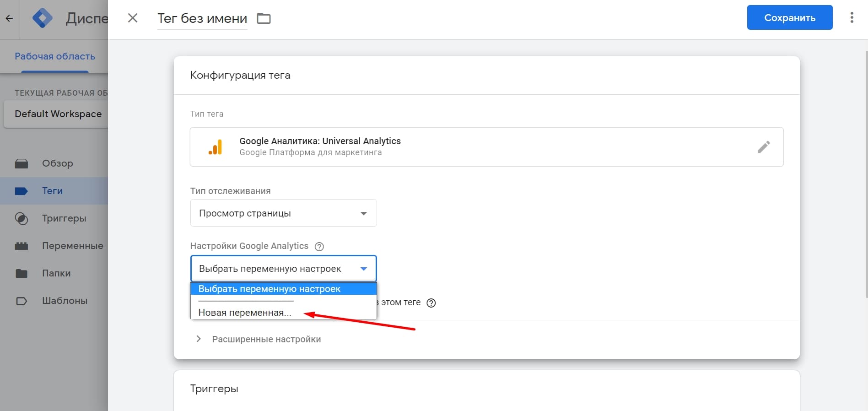Viewport: 868px width, 411px height.
Task: Click the back arrow in the top-left corner
Action: (9, 19)
